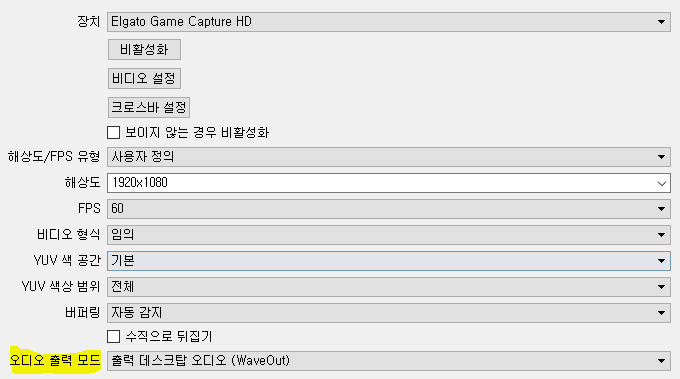Expand the FPS 60 dropdown
Screen dimensions: 680x379
coord(389,209)
